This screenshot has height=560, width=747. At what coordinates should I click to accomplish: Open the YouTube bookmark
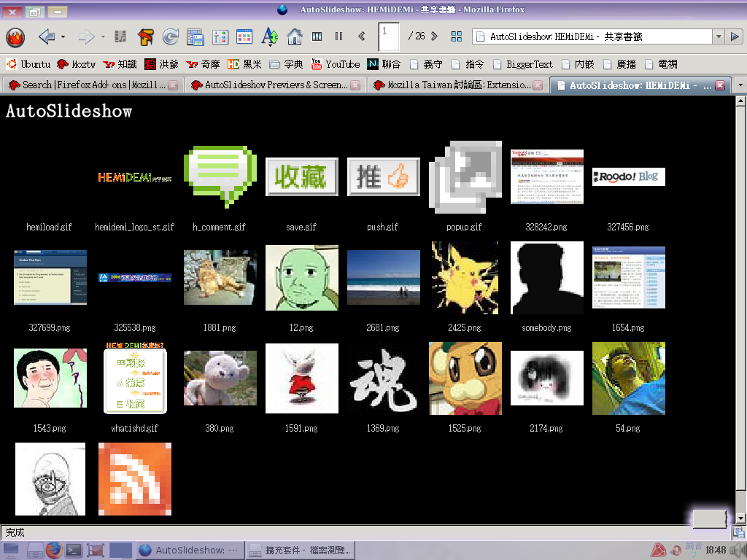(336, 64)
